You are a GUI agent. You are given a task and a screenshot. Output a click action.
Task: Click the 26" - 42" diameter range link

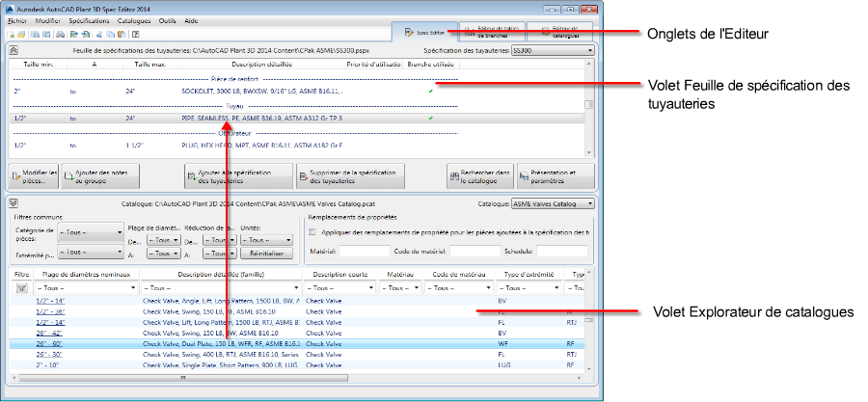49,333
